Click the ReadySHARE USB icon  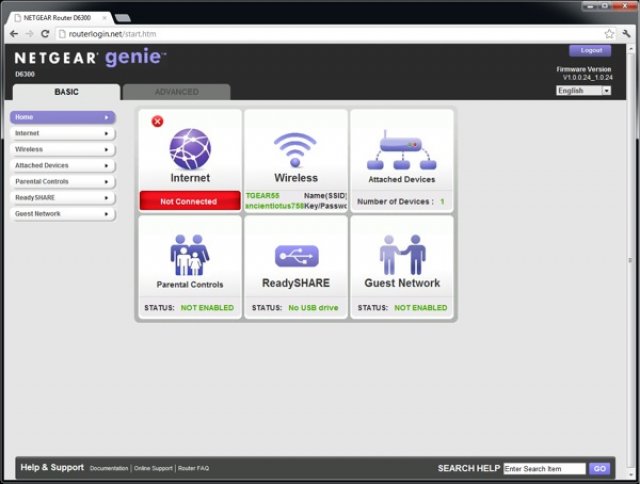(x=296, y=256)
